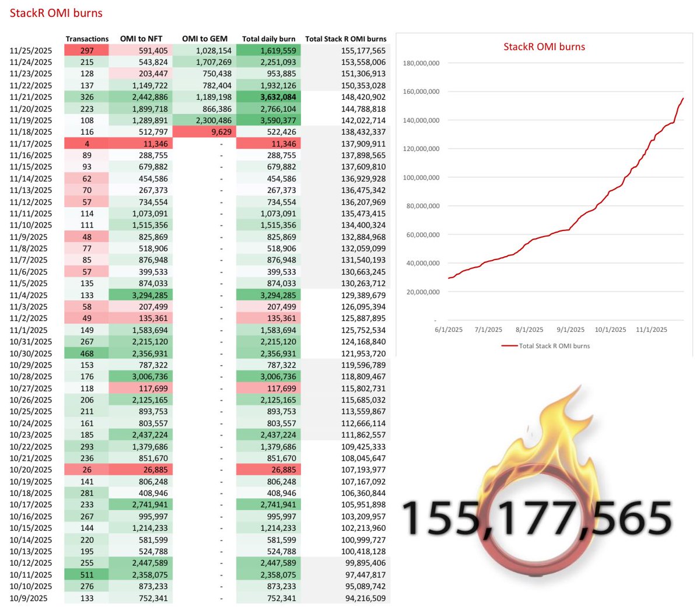The height and width of the screenshot is (613, 700).
Task: Select the date cell 10/30/2025
Action: point(31,353)
